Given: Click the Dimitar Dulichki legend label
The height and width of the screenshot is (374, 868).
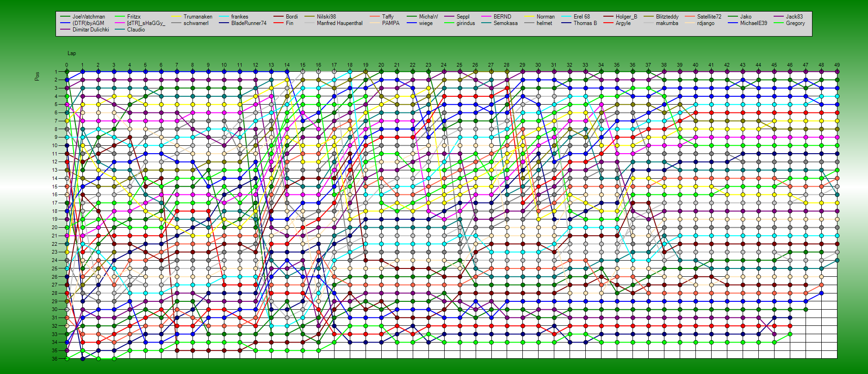Looking at the screenshot, I should point(91,30).
